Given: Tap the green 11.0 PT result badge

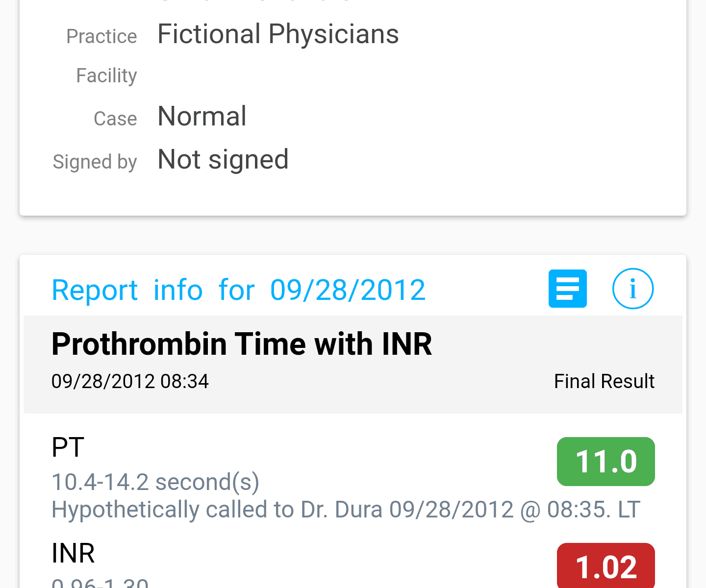Looking at the screenshot, I should tap(605, 462).
